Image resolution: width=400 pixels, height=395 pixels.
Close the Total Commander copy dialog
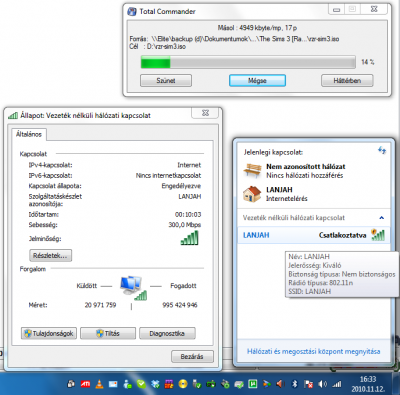point(374,10)
